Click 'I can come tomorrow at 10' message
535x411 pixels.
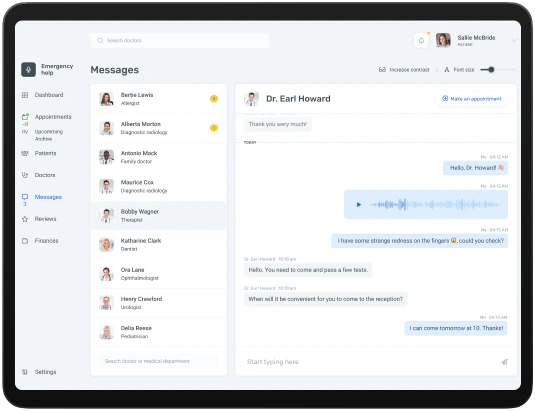point(456,328)
